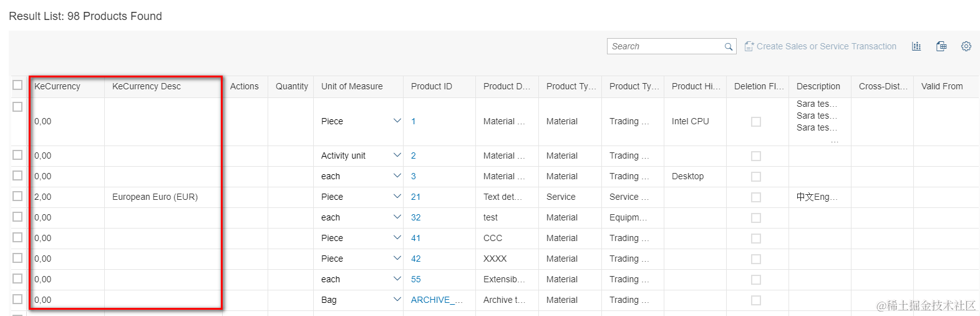
Task: Click the Create Sales or Service Transaction icon
Action: pos(749,46)
